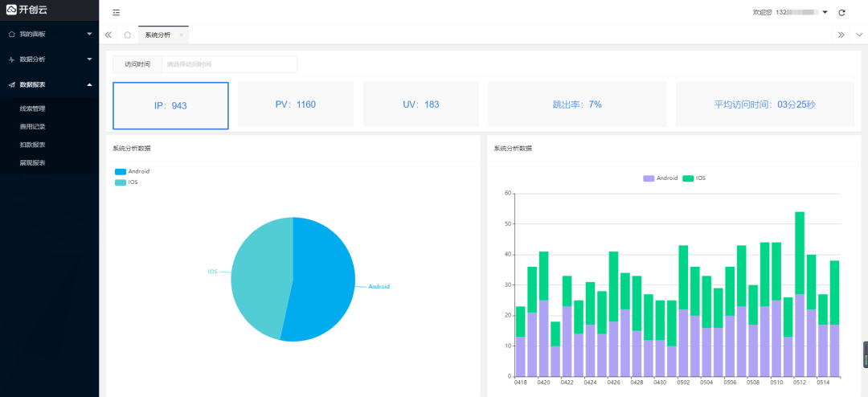The height and width of the screenshot is (397, 868).
Task: Go to the home tab icon
Action: click(127, 35)
